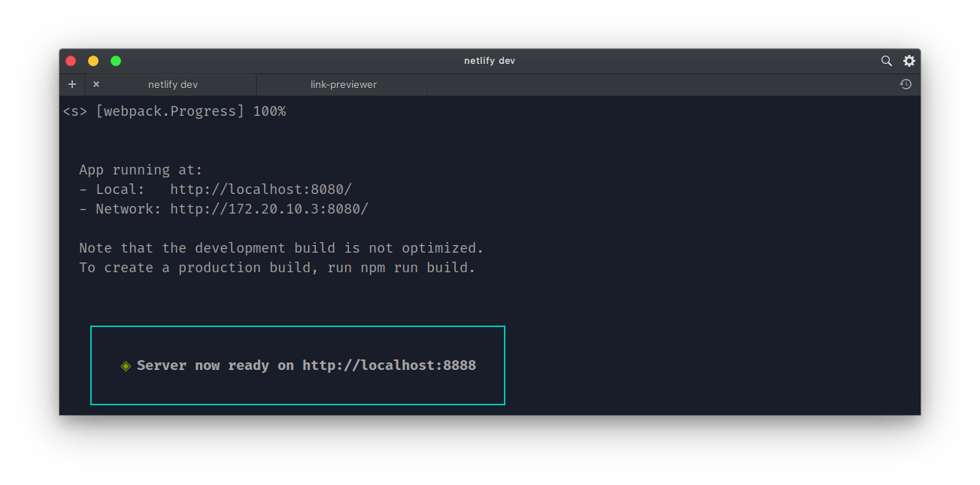Open the http://172.20.10.3:8080/ network URL
This screenshot has width=980, height=485.
click(x=269, y=209)
